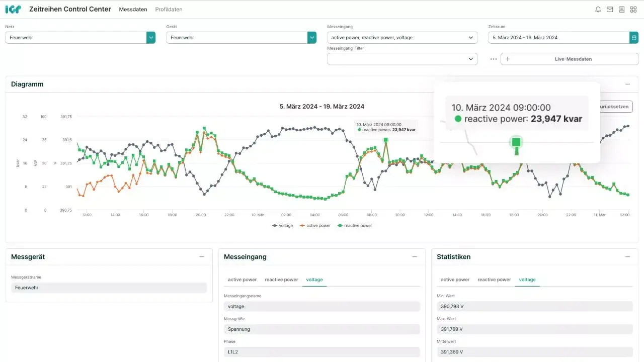The width and height of the screenshot is (644, 362).
Task: Select reactive power tab in Statistiken panel
Action: click(494, 280)
